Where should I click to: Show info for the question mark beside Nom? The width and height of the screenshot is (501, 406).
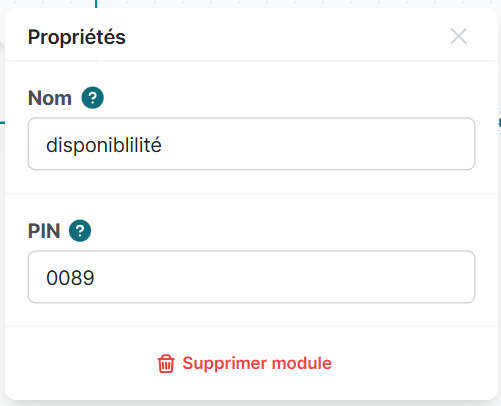tap(93, 98)
